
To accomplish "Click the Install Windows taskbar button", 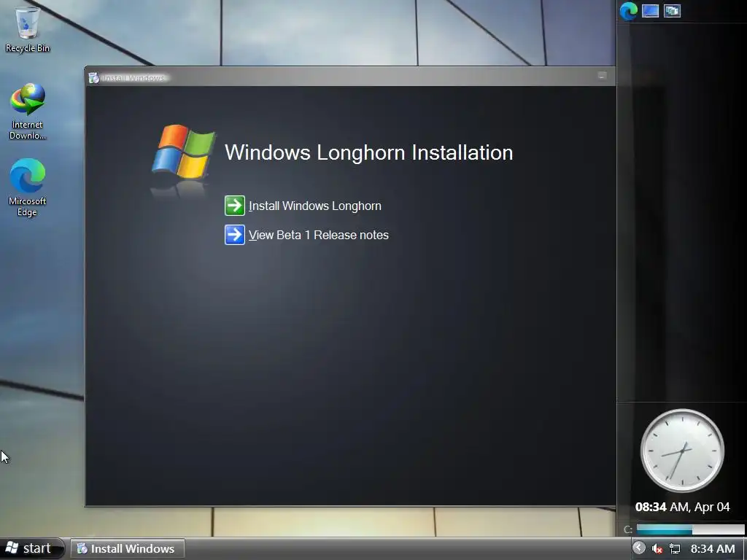I will tap(128, 548).
